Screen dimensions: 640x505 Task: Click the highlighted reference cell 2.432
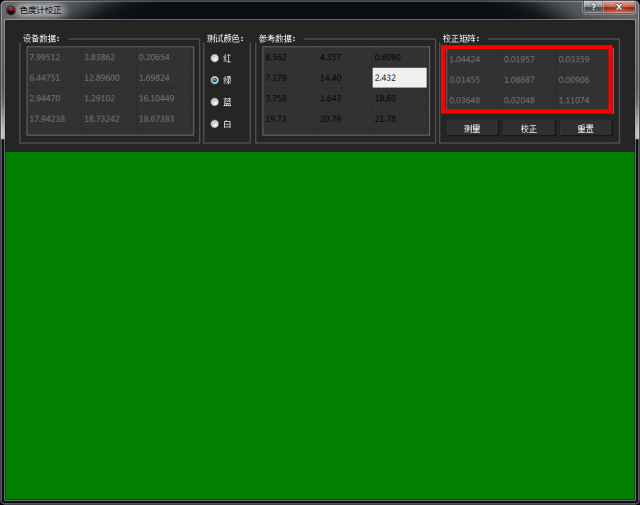(x=399, y=78)
